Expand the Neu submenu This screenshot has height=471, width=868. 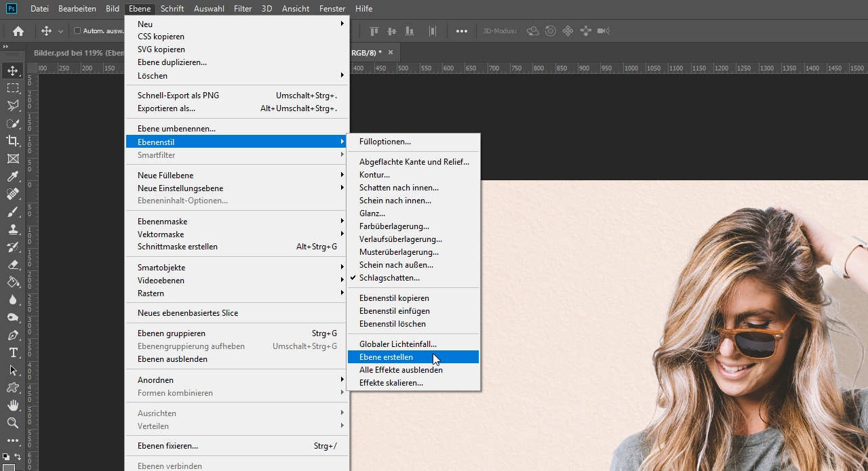click(x=237, y=24)
